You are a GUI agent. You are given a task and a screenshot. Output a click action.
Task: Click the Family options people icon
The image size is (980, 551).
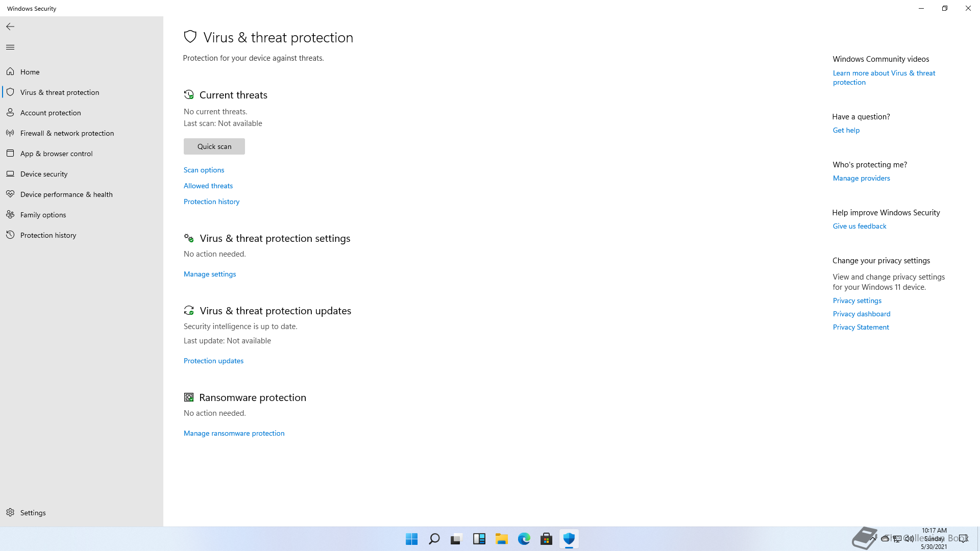pos(10,214)
